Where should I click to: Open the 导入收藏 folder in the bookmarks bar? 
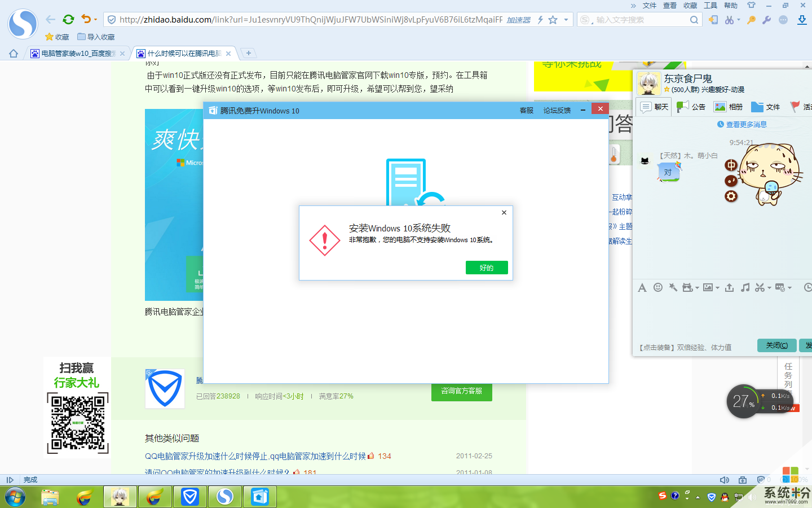coord(96,37)
